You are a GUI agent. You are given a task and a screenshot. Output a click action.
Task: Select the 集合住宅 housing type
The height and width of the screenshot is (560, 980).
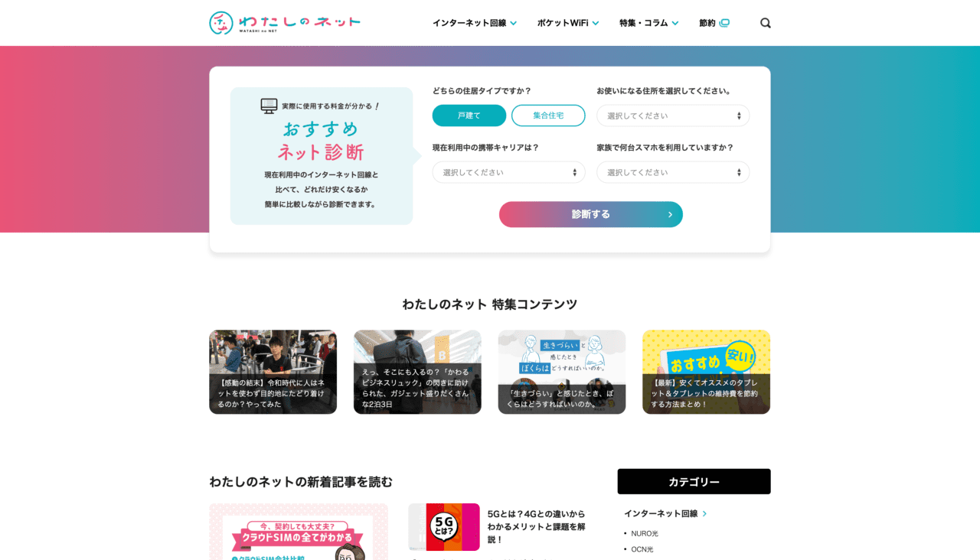[548, 116]
